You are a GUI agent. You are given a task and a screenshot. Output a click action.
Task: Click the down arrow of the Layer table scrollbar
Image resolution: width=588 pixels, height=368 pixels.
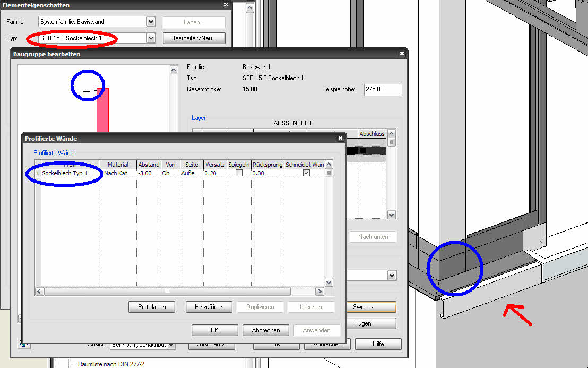(x=392, y=215)
